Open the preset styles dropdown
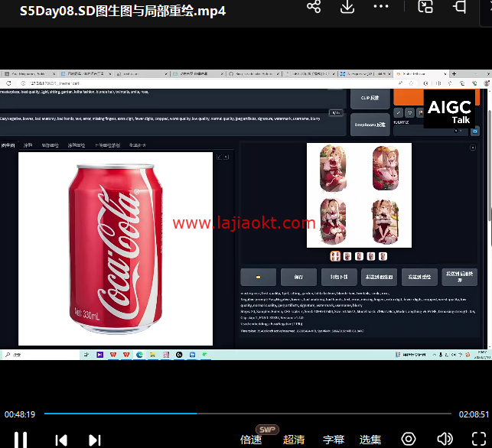 tap(431, 131)
